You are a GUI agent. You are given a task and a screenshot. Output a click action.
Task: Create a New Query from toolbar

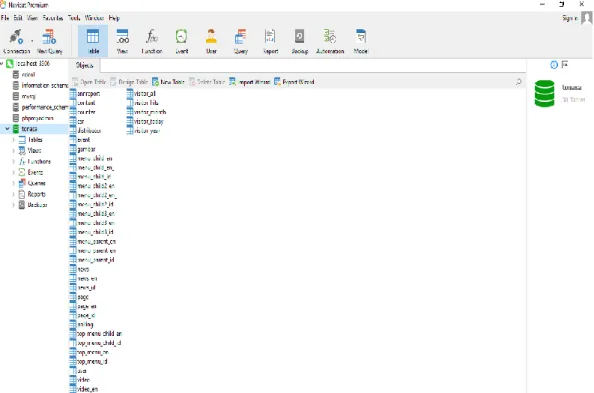(49, 41)
